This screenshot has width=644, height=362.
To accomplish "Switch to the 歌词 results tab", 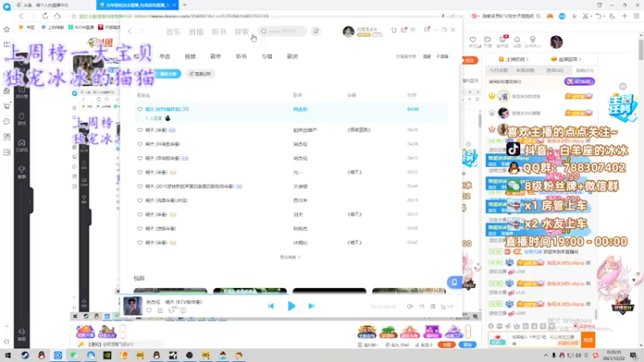I will 292,56.
